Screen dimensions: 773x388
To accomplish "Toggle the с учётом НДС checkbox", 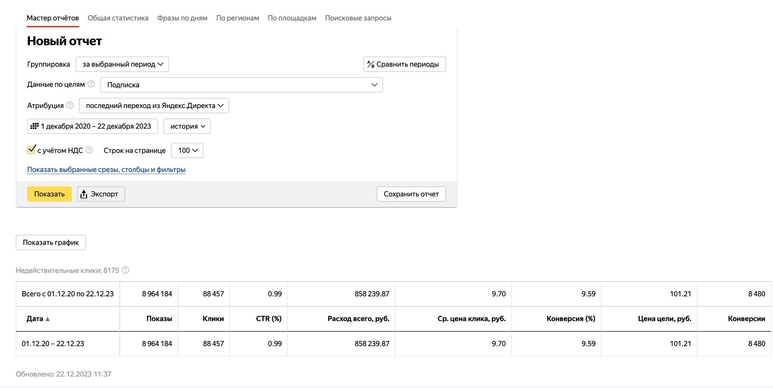I will 31,149.
